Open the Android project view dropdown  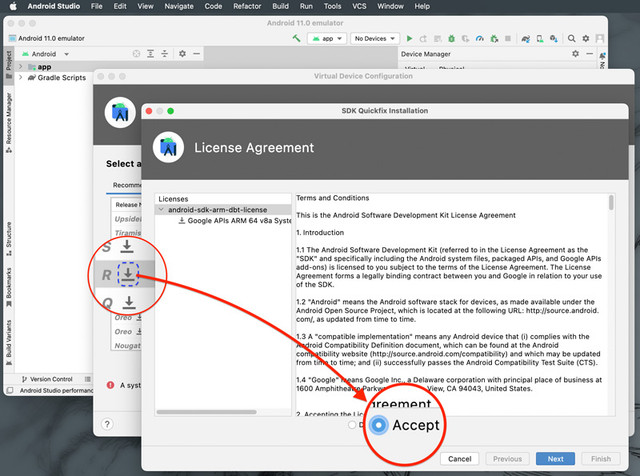click(46, 54)
